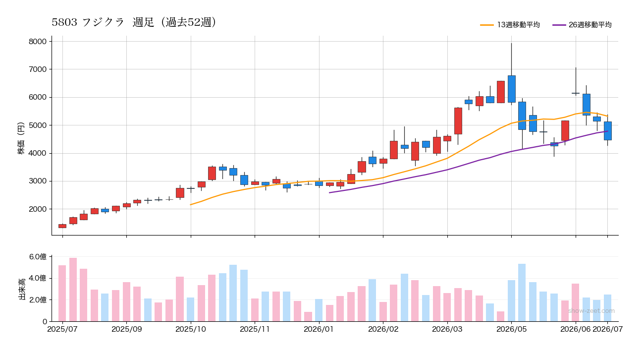Click the last blue candlestick at 2026/07

tap(608, 131)
